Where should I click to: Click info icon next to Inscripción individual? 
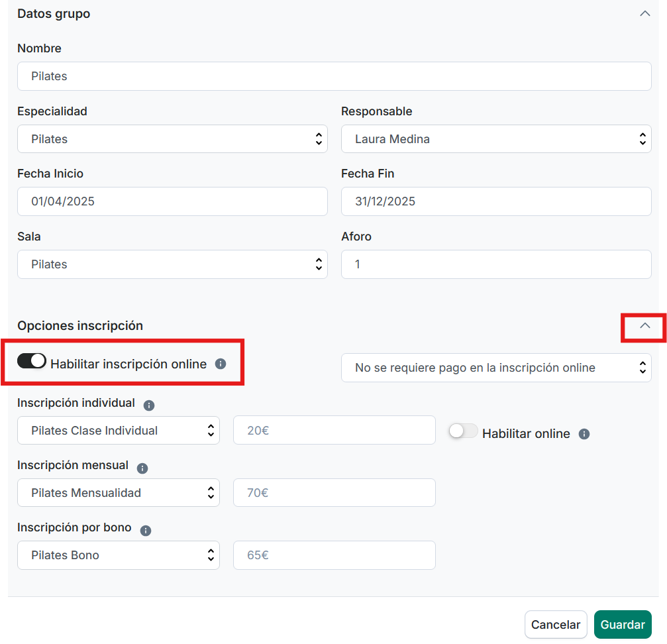coord(149,405)
